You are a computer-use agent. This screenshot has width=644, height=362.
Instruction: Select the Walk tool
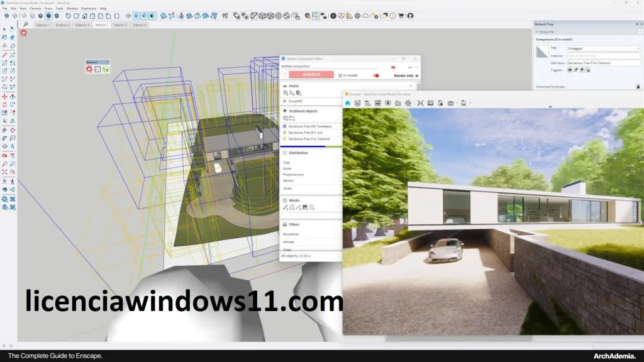[13, 181]
